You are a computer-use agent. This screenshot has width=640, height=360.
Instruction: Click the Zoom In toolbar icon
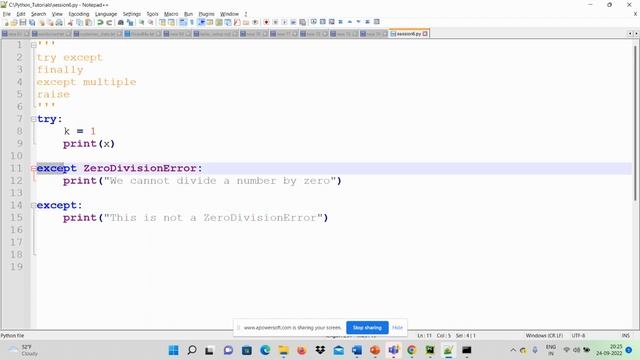click(x=141, y=22)
